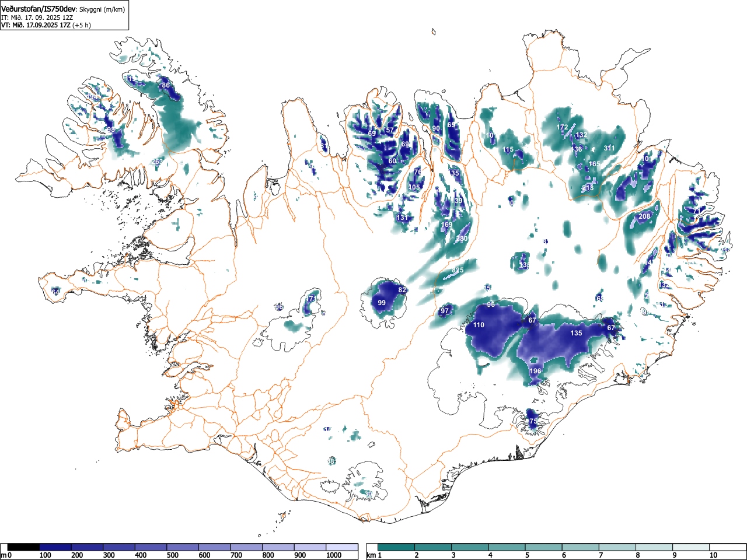Click the visibility value 263 on the map
The height and width of the screenshot is (560, 747).
[x=158, y=162]
